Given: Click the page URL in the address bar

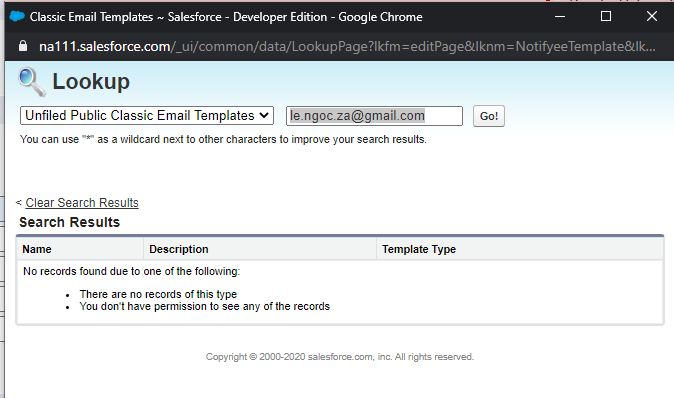Looking at the screenshot, I should tap(347, 46).
